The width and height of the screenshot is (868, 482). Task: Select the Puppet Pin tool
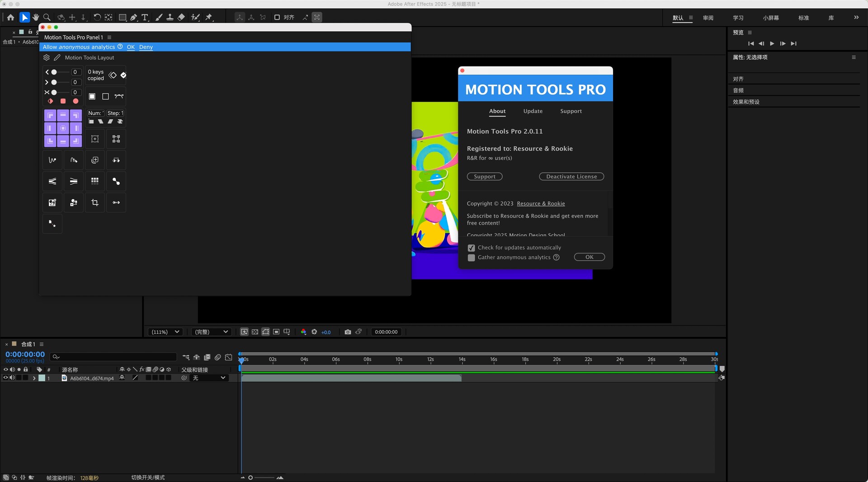point(209,17)
